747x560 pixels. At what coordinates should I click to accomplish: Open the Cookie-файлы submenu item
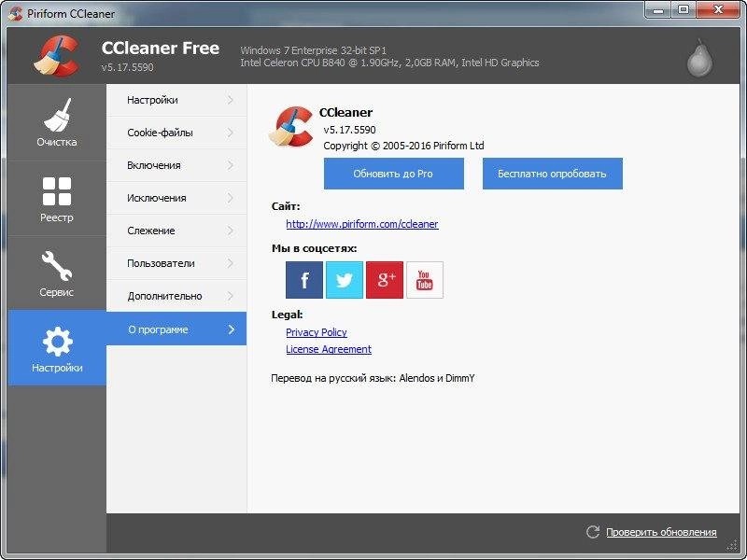(176, 133)
